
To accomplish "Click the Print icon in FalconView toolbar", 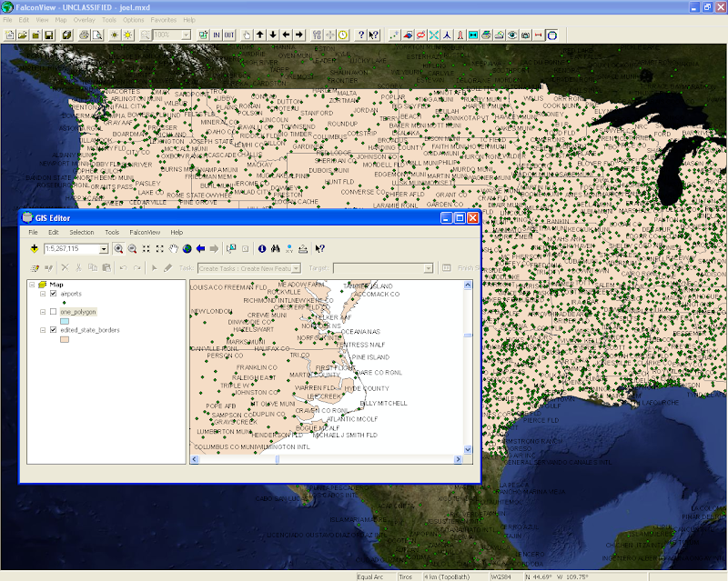I will [x=84, y=35].
